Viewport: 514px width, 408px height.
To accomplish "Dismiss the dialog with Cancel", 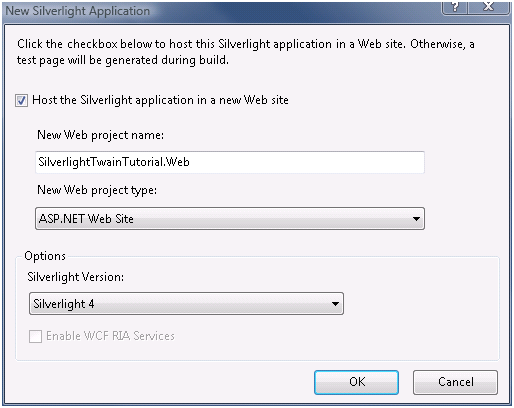I will point(455,382).
